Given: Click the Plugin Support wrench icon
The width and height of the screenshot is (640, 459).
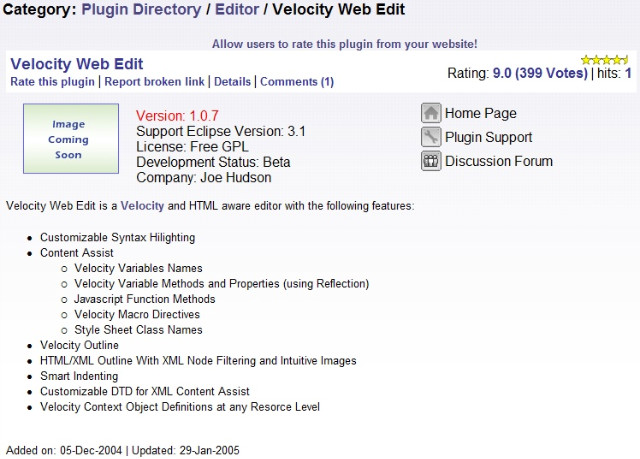Looking at the screenshot, I should click(x=431, y=137).
